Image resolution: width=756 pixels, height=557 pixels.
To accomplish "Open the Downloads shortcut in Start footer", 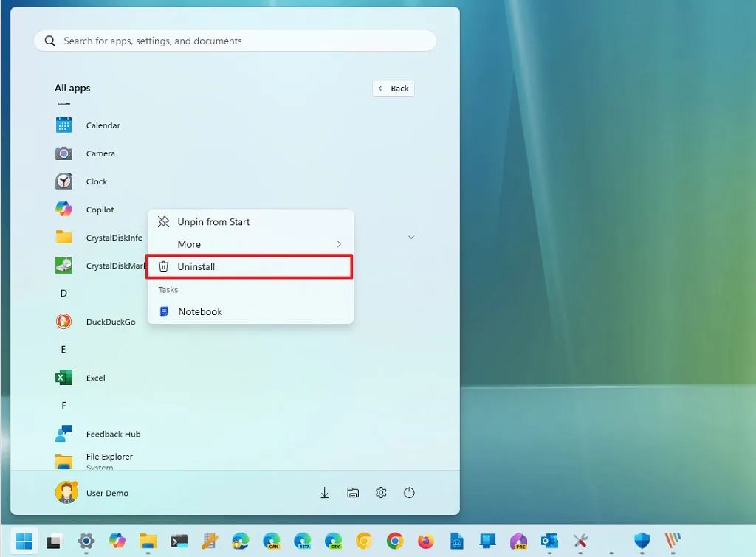I will pyautogui.click(x=325, y=492).
